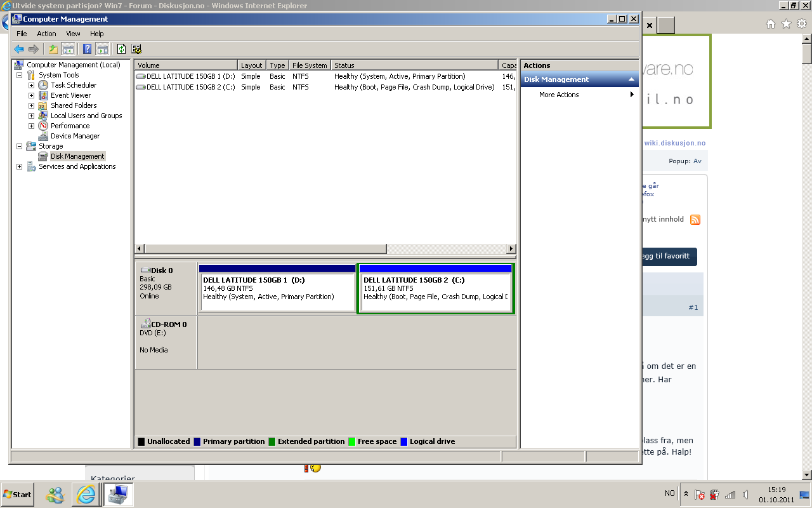Open the Action menu
812x508 pixels.
pos(46,34)
